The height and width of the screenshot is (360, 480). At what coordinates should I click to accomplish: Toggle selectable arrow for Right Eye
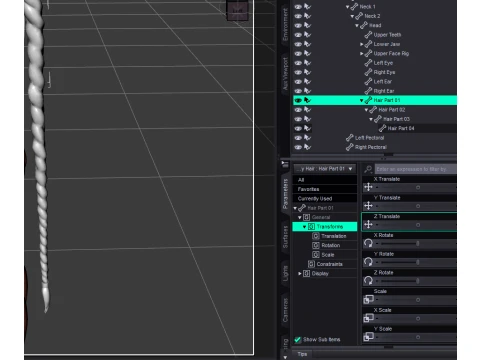tap(307, 72)
